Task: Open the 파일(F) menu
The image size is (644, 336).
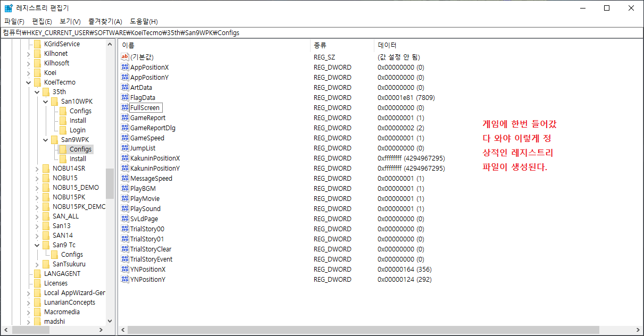Action: pos(14,21)
